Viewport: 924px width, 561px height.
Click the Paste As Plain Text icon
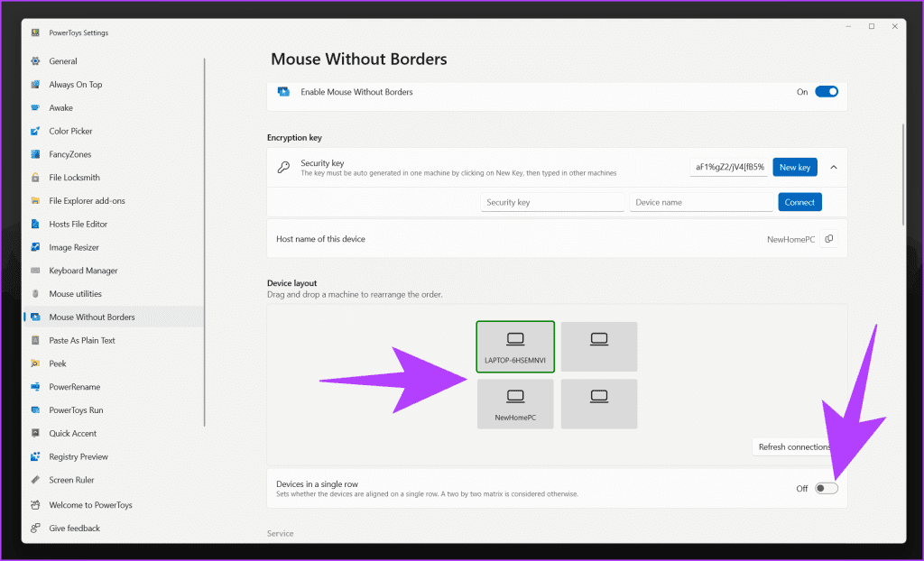35,340
